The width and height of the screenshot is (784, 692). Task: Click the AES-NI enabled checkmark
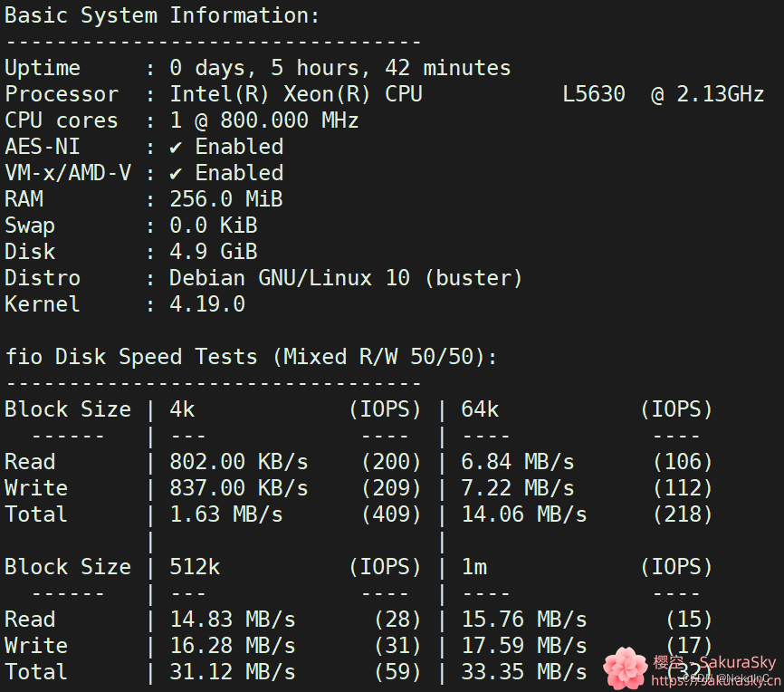[x=177, y=147]
